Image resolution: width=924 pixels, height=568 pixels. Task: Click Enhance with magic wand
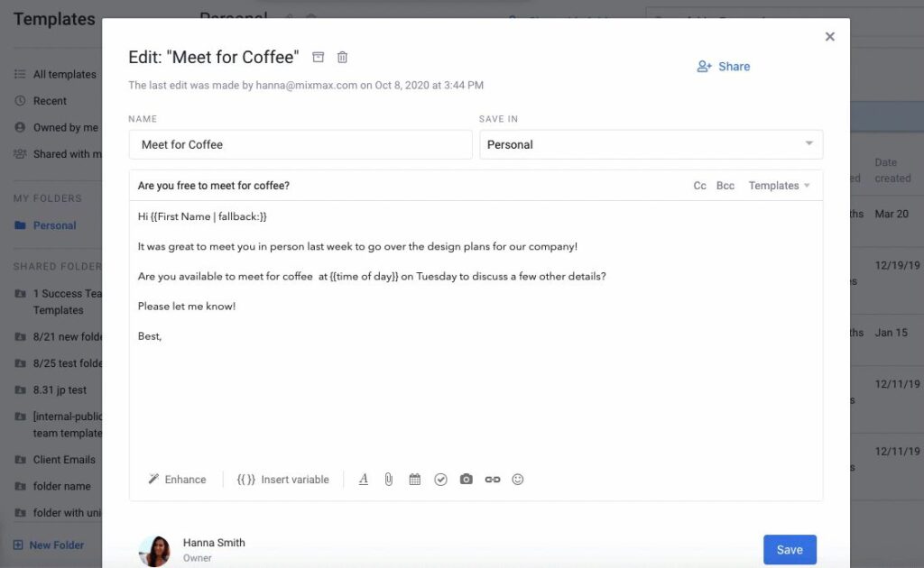(x=178, y=480)
